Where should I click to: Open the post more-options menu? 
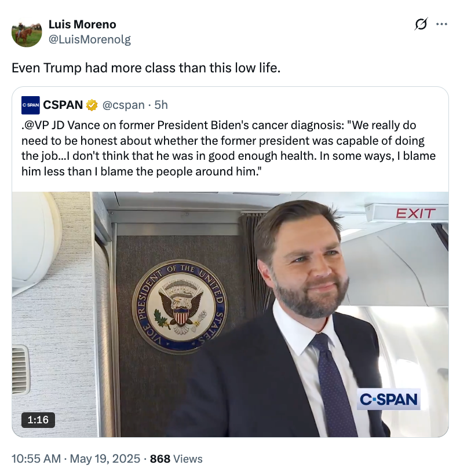coord(441,24)
